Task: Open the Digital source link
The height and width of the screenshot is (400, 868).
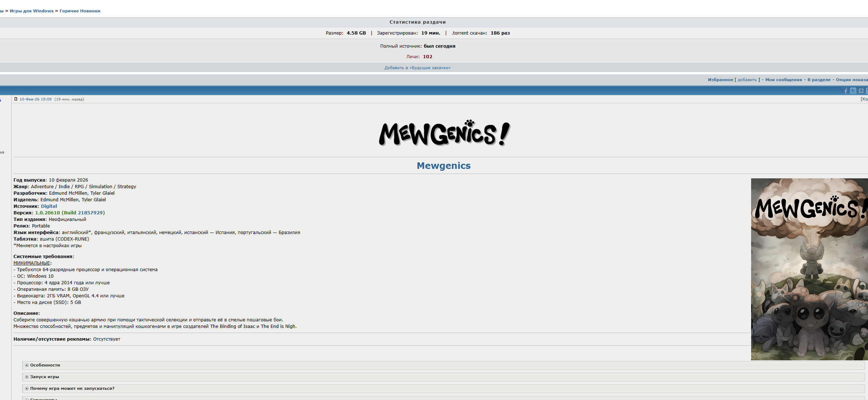Action: [x=49, y=206]
